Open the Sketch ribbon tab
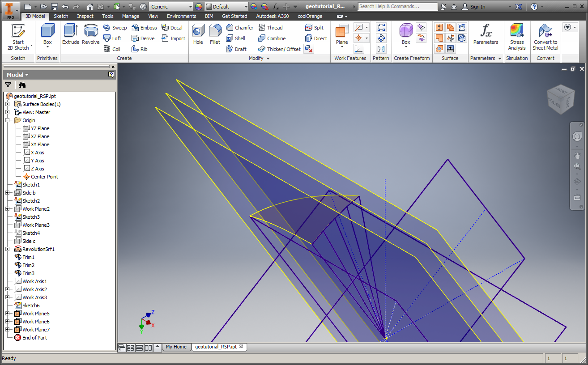588x365 pixels. [x=61, y=16]
